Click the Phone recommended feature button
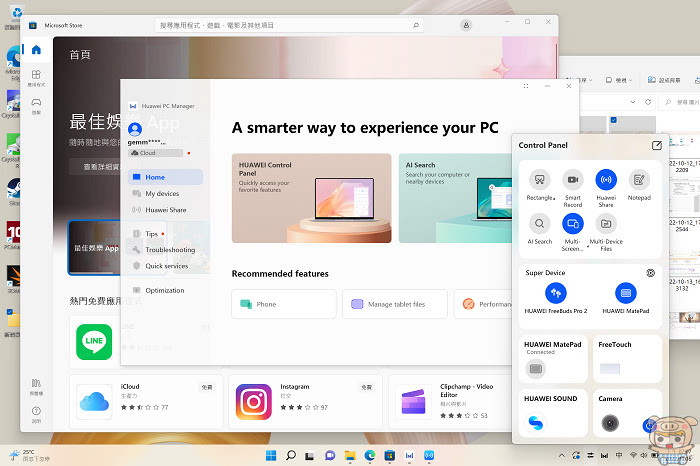Viewport: 700px width, 466px height. pos(283,304)
